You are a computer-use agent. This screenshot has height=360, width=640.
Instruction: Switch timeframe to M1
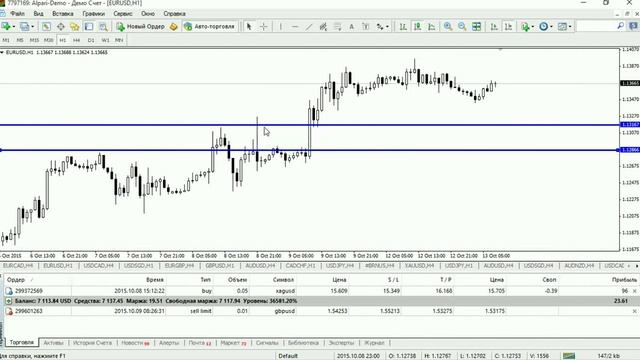click(6, 40)
